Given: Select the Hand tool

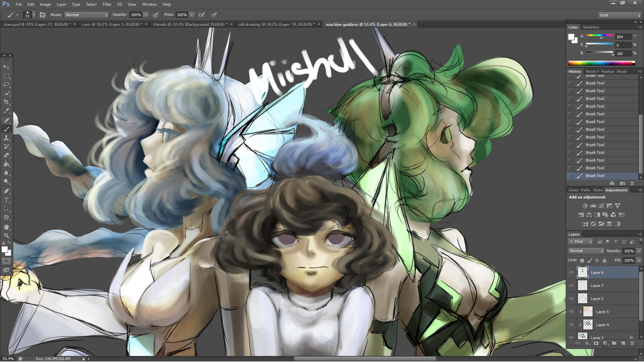Looking at the screenshot, I should click(x=6, y=227).
